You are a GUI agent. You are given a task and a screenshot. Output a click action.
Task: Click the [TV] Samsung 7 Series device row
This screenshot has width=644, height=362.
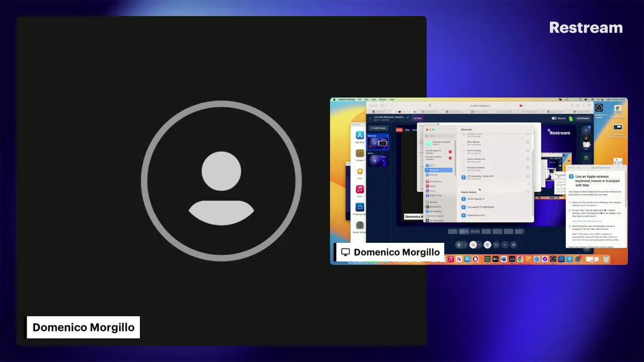495,177
